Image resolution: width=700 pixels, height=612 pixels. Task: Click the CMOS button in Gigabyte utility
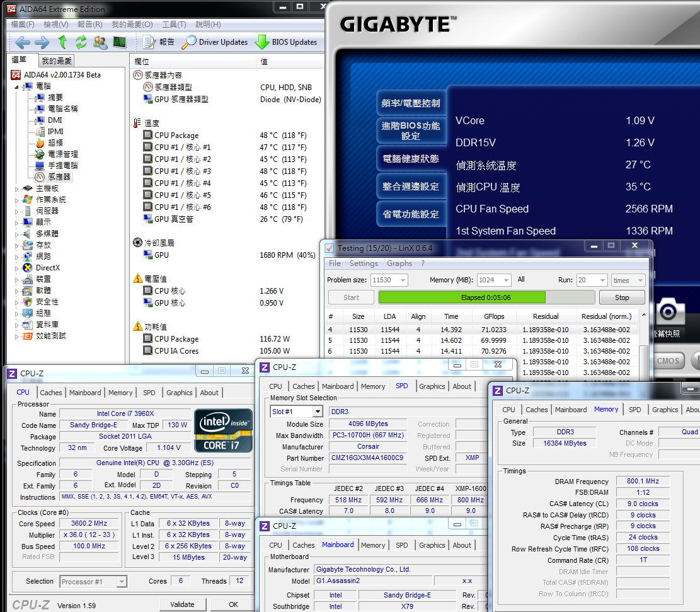click(x=668, y=361)
